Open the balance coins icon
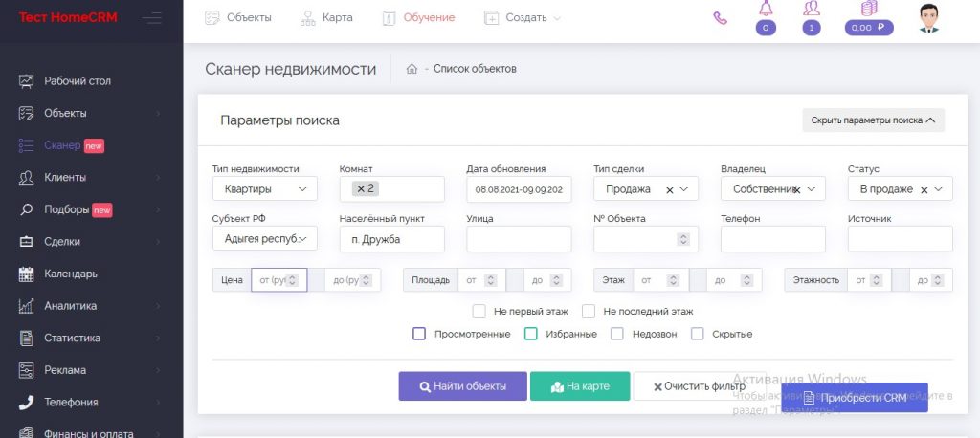The image size is (980, 438). (x=869, y=10)
